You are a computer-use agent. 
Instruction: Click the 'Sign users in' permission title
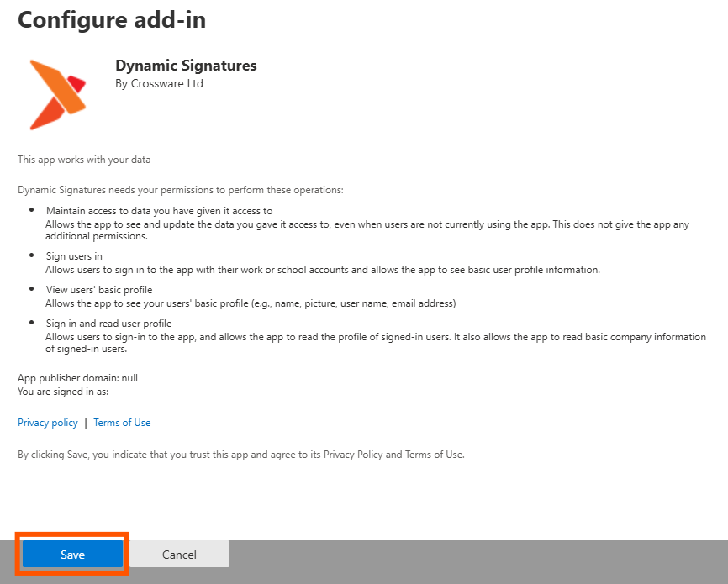click(74, 255)
